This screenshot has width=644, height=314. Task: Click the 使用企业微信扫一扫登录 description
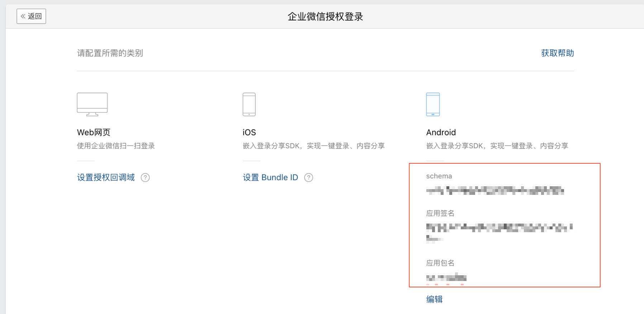point(116,146)
